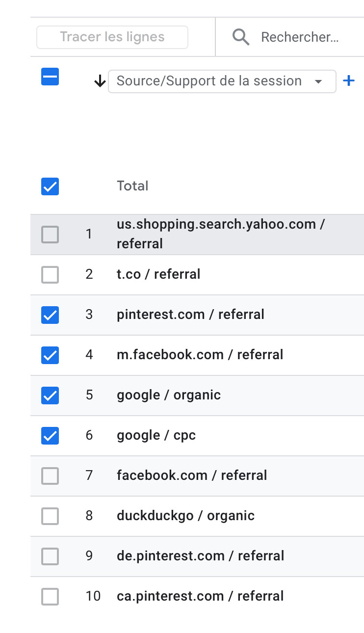Click the down arrow sort icon
364x633 pixels.
click(100, 81)
